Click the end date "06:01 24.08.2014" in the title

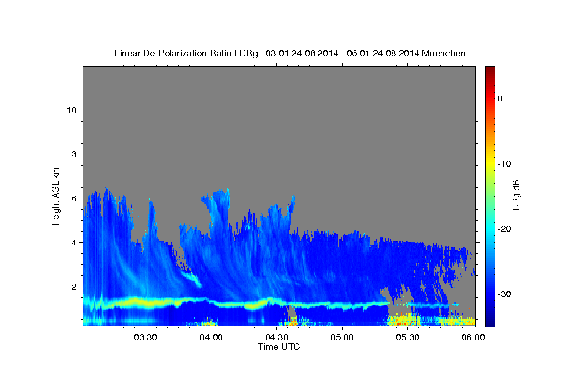pos(383,53)
